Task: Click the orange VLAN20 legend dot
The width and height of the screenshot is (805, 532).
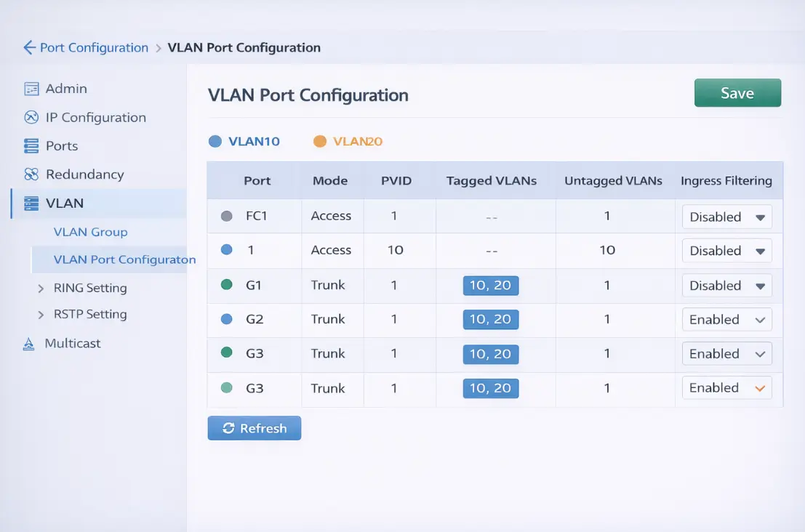Action: (320, 142)
